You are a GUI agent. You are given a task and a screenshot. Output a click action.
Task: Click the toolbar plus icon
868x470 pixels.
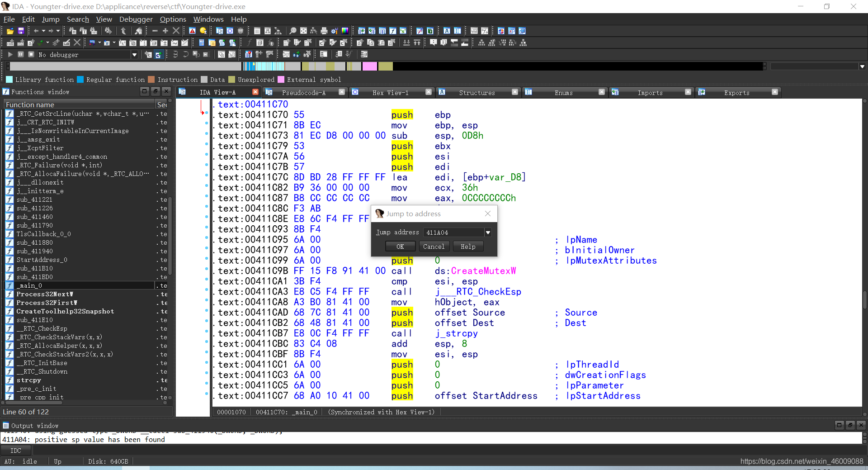pos(165,31)
